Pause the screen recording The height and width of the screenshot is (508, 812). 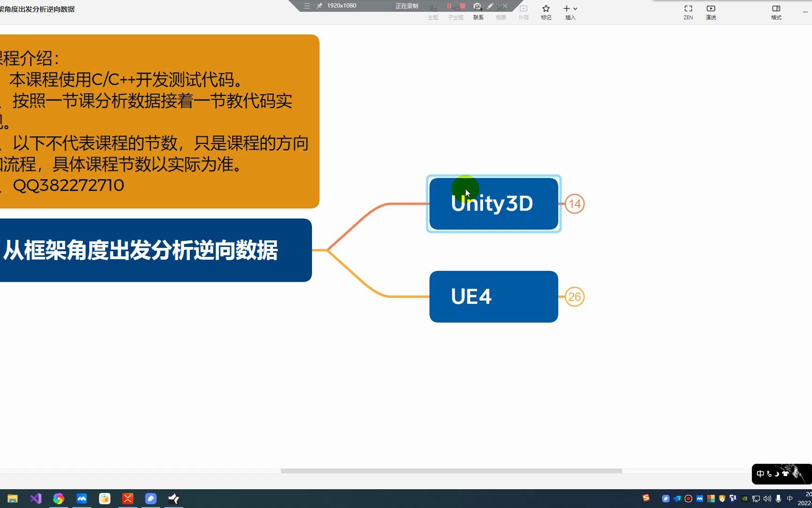(x=449, y=6)
